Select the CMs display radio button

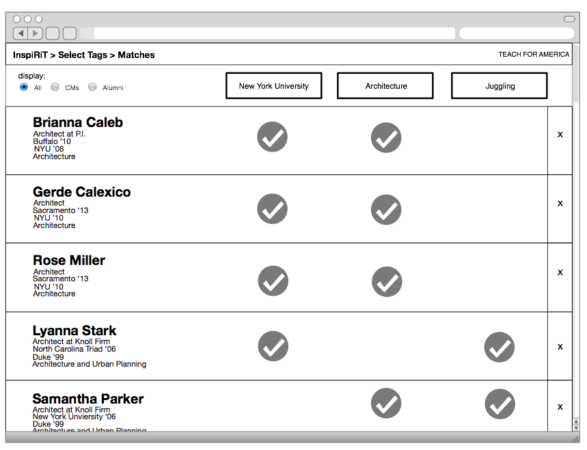(x=55, y=87)
